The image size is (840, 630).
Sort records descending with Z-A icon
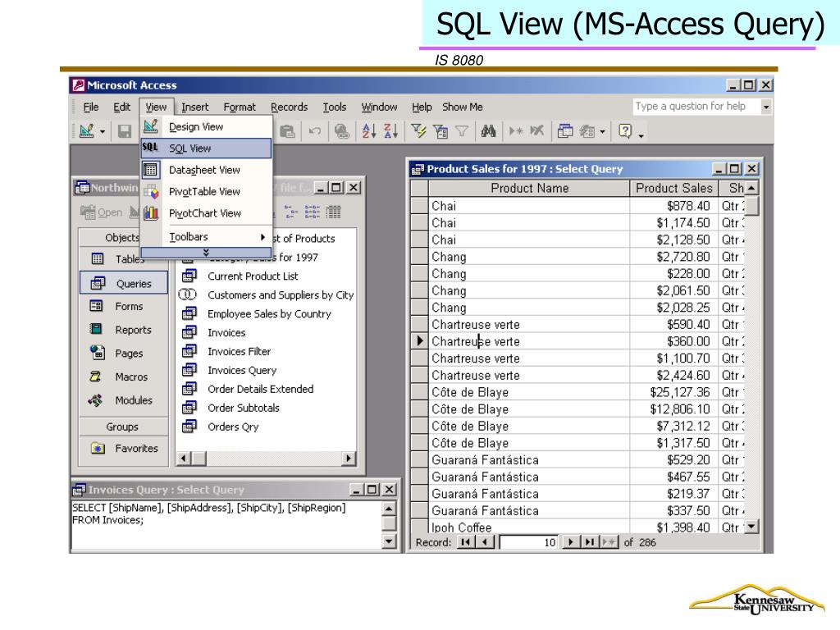coord(391,131)
